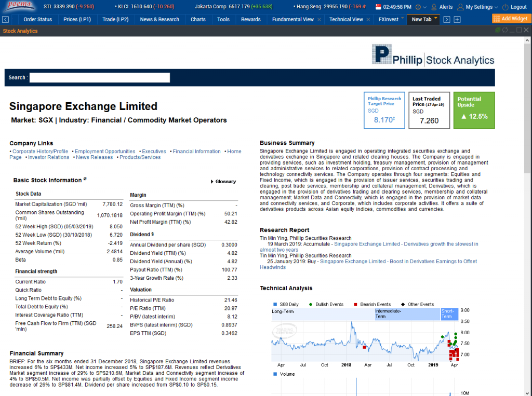Switch to the Order Status tab

(x=37, y=19)
